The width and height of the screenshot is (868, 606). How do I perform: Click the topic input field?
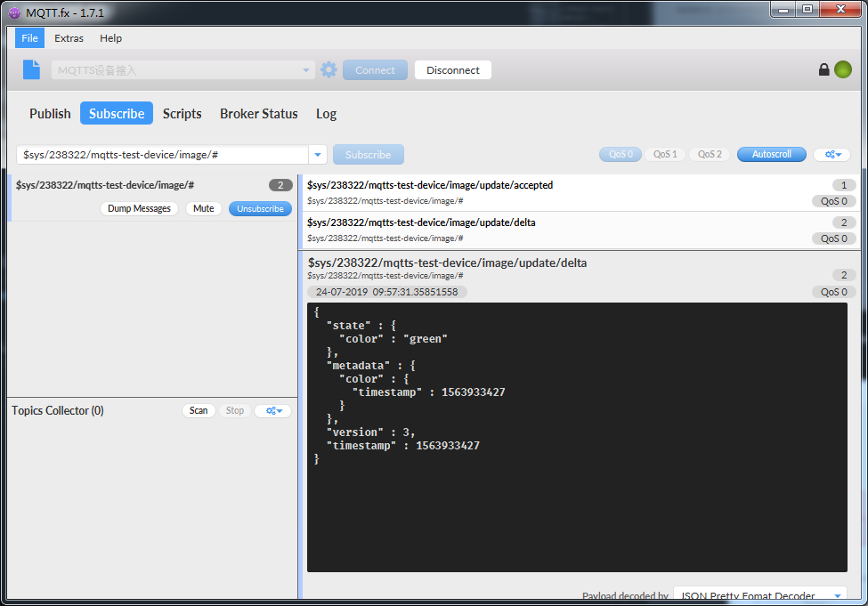162,155
